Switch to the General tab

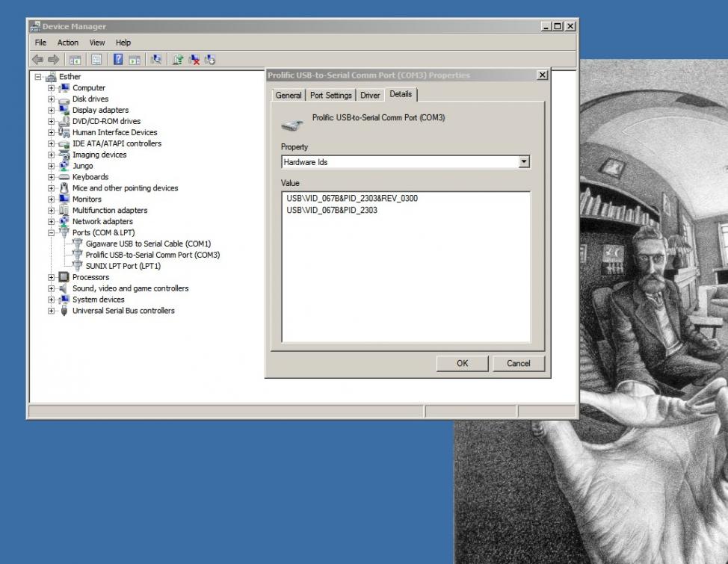tap(289, 95)
